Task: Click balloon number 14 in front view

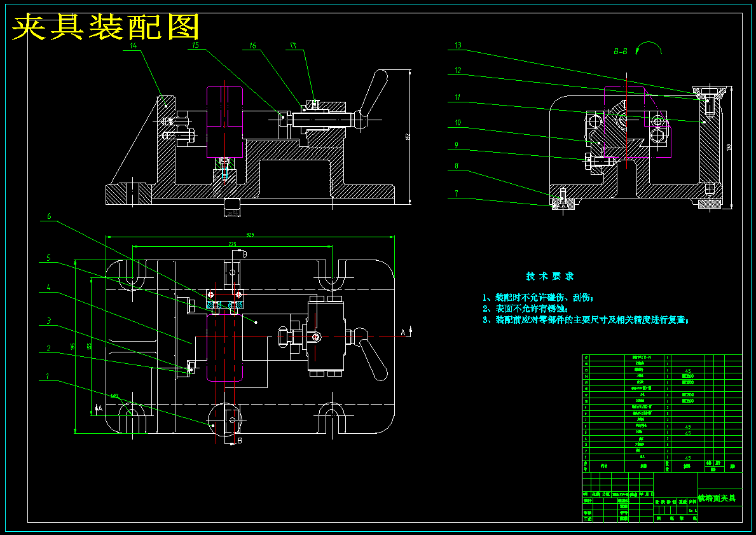Action: coord(133,45)
